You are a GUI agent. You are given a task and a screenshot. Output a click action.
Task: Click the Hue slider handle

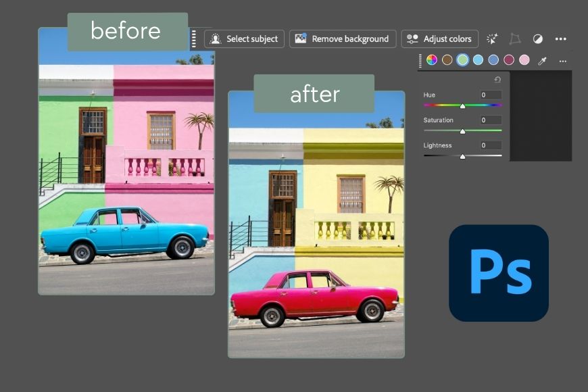(x=463, y=106)
